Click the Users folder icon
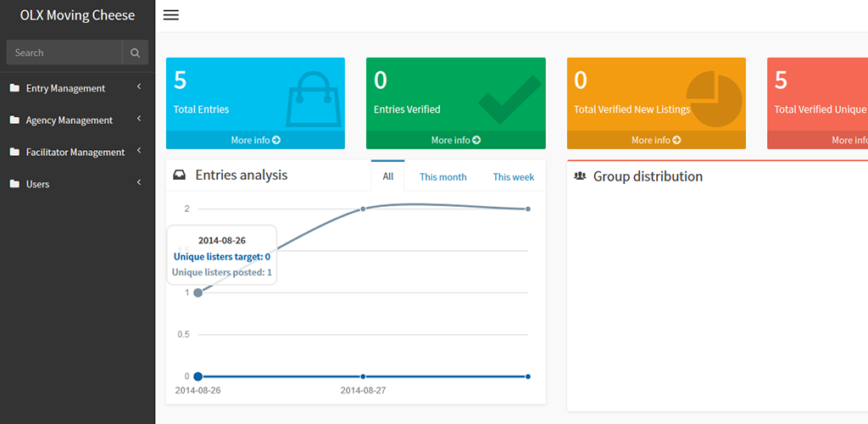This screenshot has width=868, height=424. click(x=14, y=184)
